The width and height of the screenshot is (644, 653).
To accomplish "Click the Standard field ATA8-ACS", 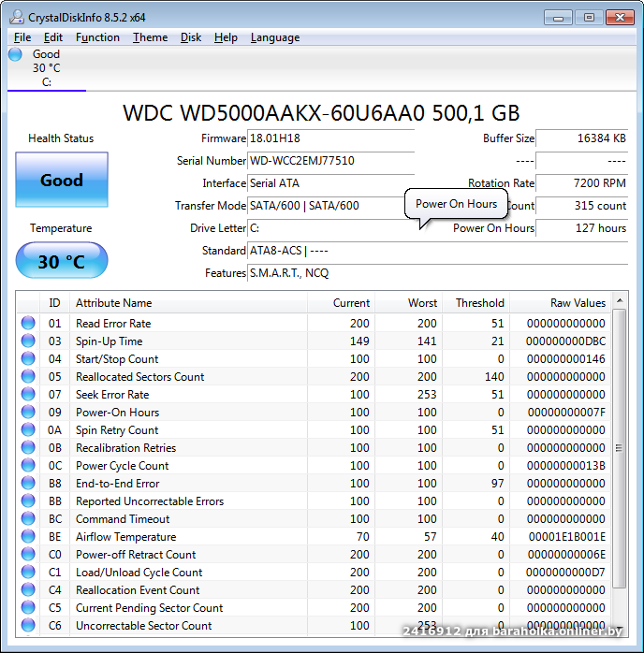I will click(437, 251).
